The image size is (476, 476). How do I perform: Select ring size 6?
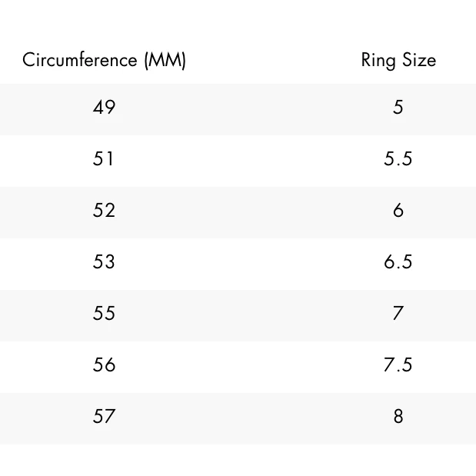pos(398,210)
